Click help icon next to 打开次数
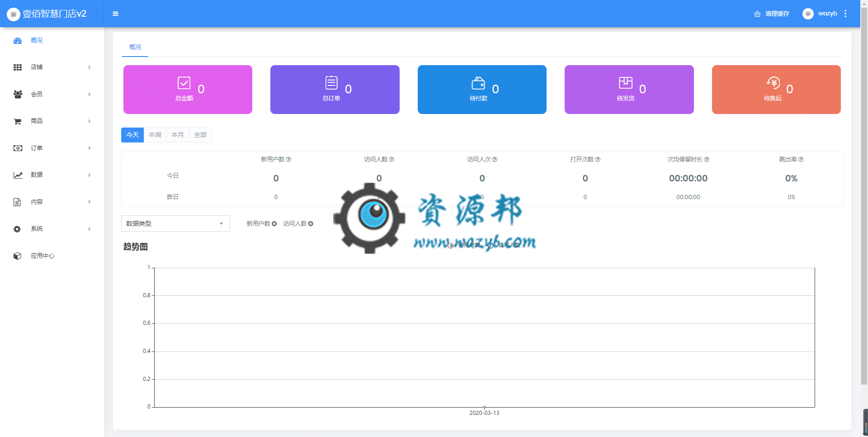Screen dimensions: 868x437 [598, 160]
